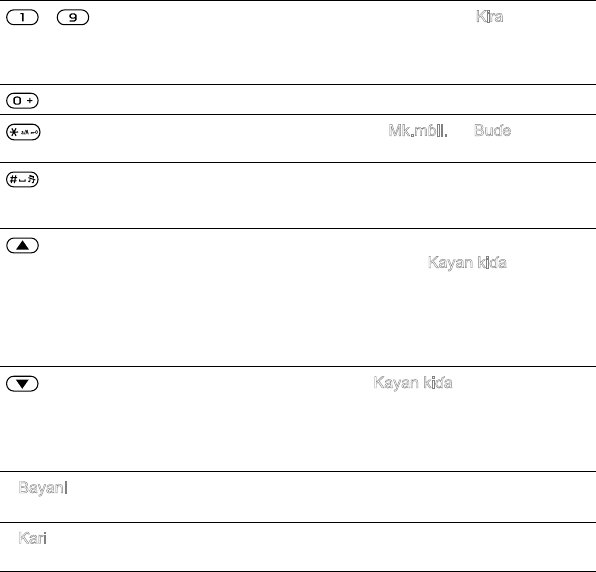Click the Kira label

[490, 17]
